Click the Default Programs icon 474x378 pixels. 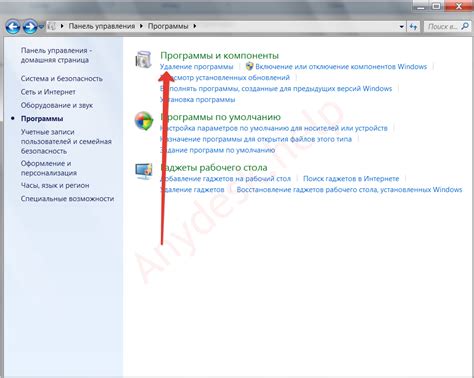pos(144,121)
